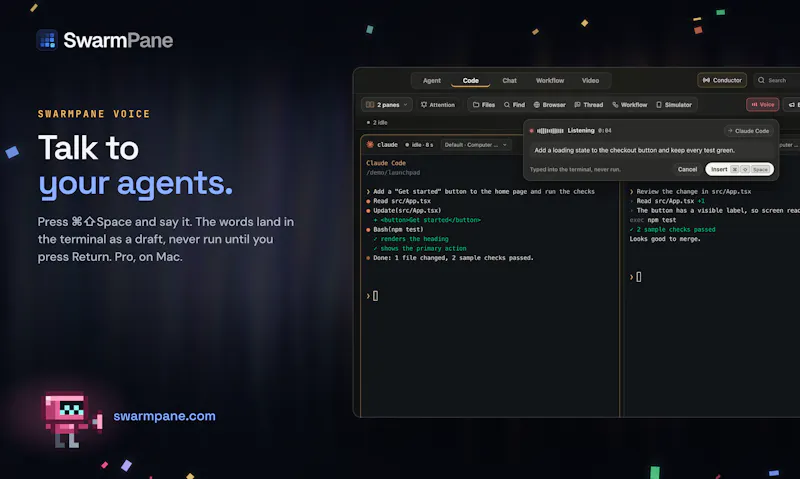Switch to the Workflow tab
This screenshot has height=479, width=800.
[550, 81]
